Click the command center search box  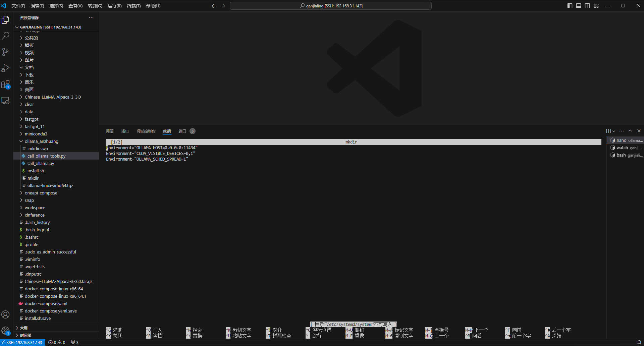point(331,6)
